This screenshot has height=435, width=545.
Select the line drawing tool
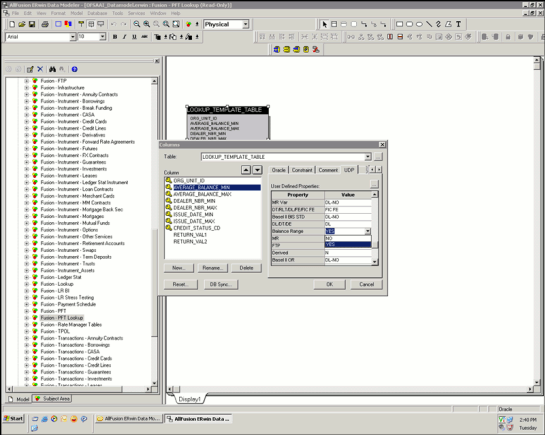coord(429,24)
